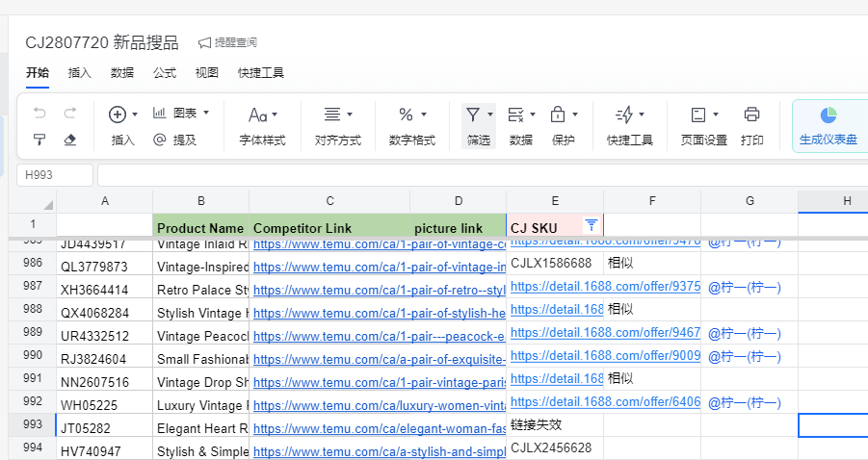Select the Product Name green header cell

click(x=200, y=228)
